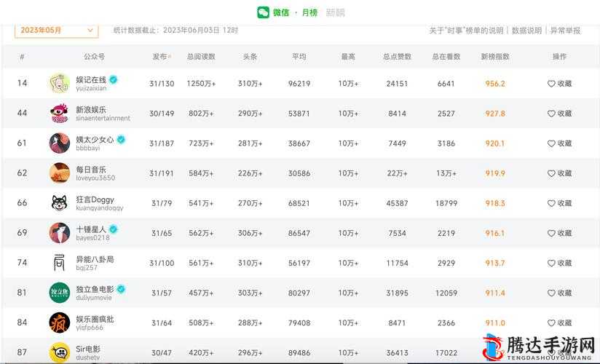Open the 异能八卦局 account name
Viewport: 600px width, 364px height.
point(95,259)
